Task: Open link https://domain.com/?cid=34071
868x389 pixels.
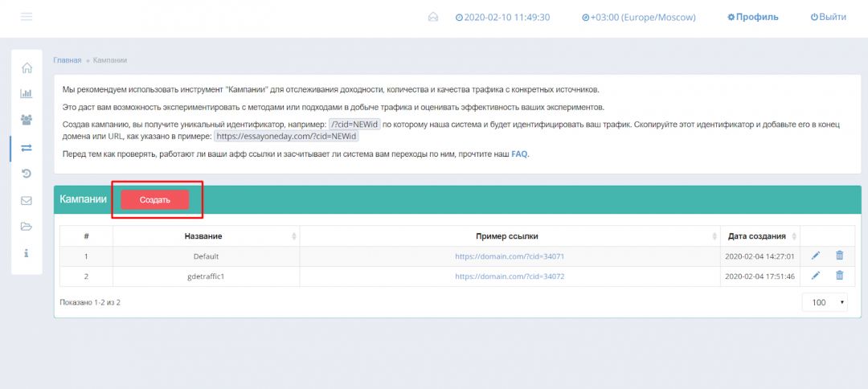Action: 510,256
